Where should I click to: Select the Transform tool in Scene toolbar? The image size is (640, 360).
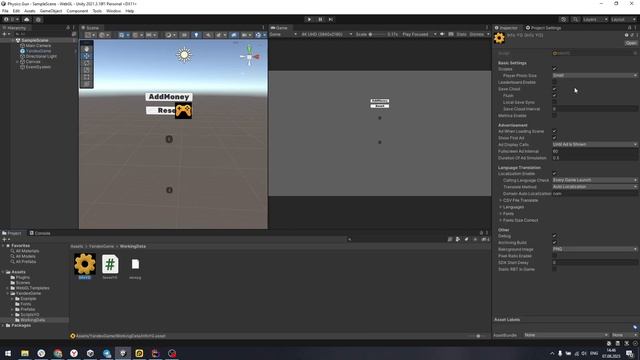(87, 84)
